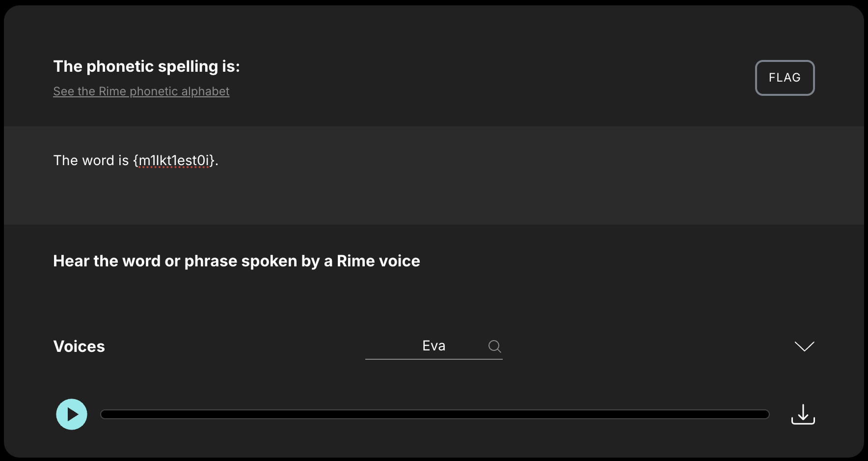Click the "The word is" text
The width and height of the screenshot is (868, 461).
pyautogui.click(x=91, y=161)
